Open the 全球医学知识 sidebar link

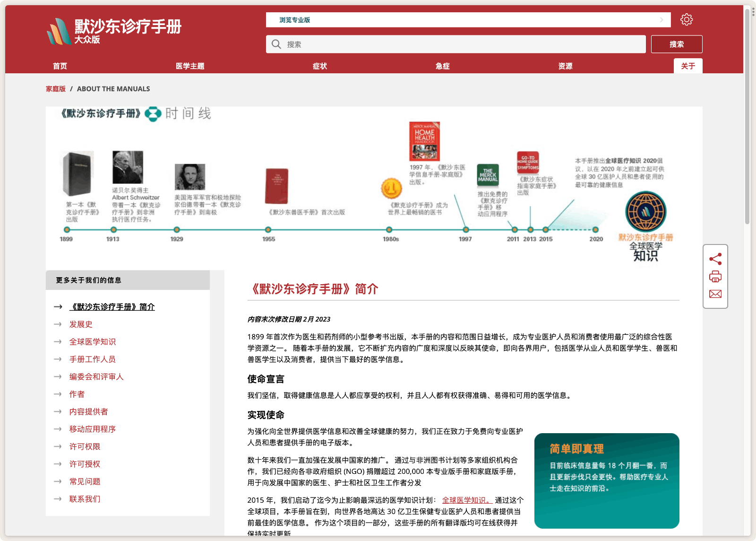pos(93,342)
